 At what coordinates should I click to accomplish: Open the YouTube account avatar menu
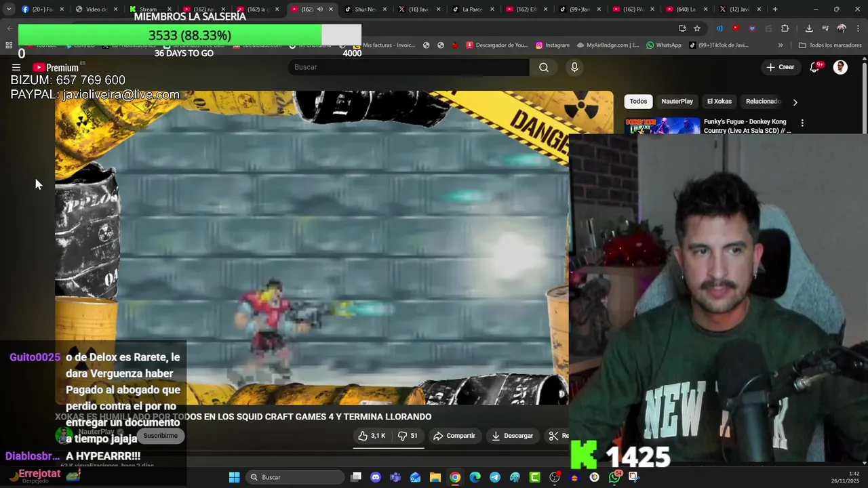pyautogui.click(x=840, y=67)
